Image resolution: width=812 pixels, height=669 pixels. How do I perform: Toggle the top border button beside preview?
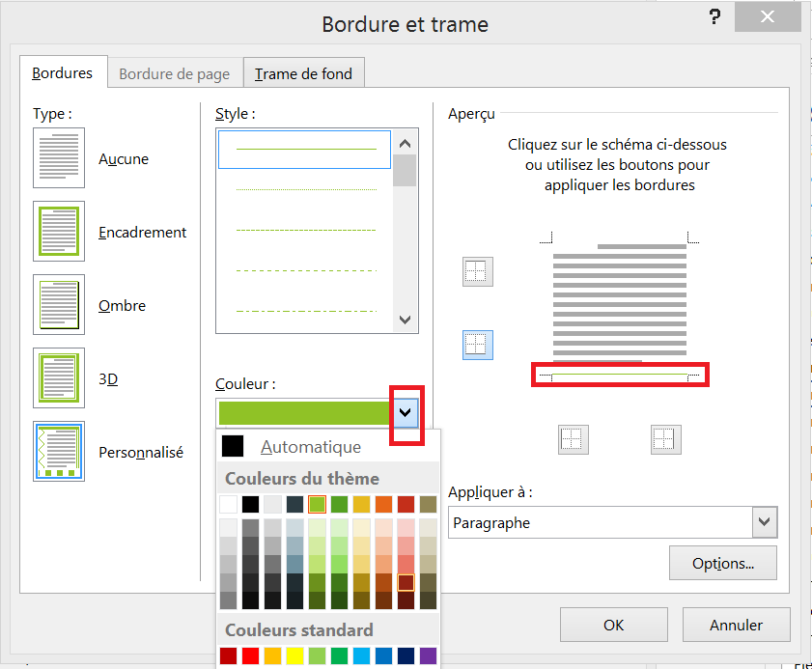(x=477, y=272)
